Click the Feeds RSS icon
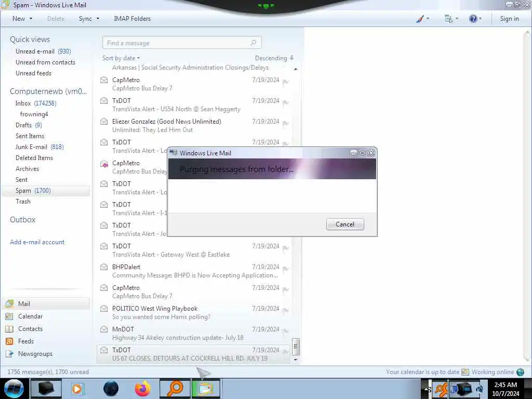The height and width of the screenshot is (399, 532). click(x=9, y=341)
